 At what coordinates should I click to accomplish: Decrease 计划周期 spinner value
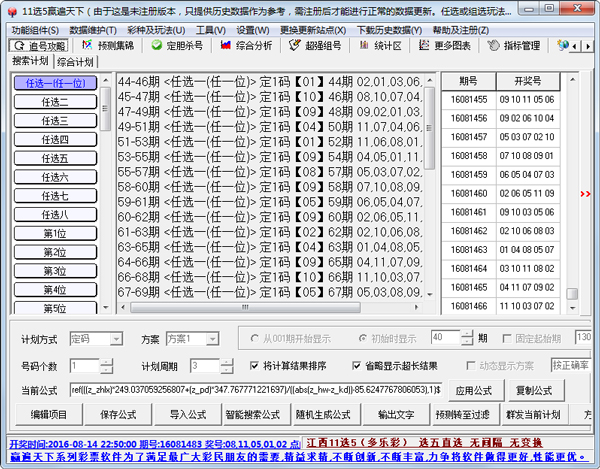click(x=227, y=370)
